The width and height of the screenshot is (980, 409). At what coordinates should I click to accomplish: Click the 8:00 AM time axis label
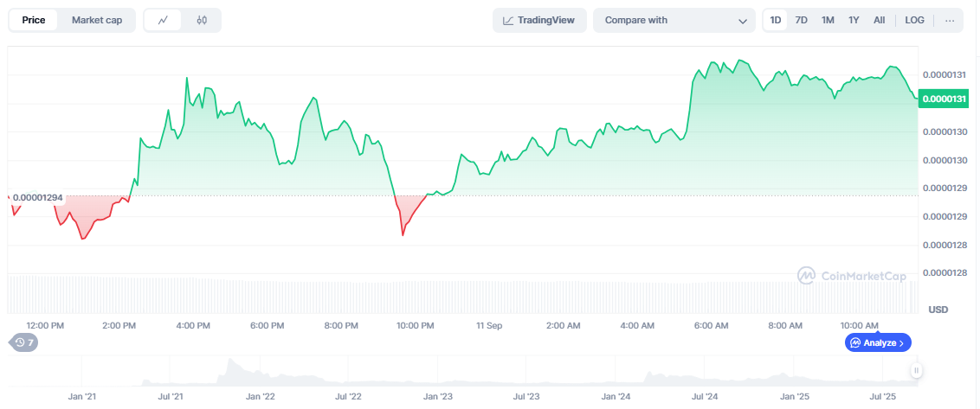click(x=785, y=326)
